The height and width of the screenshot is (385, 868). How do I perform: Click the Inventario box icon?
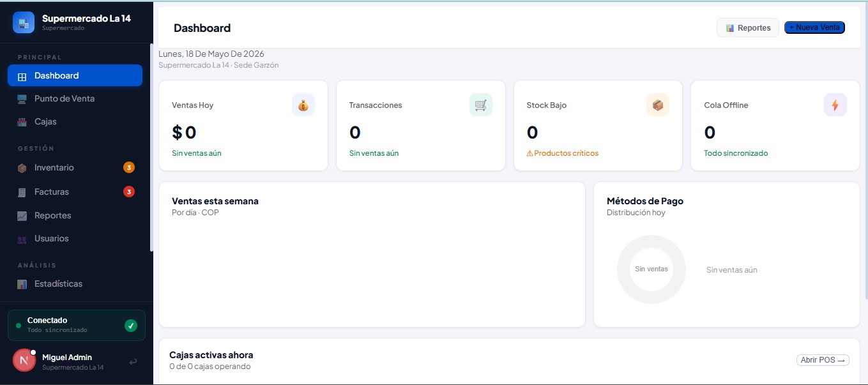click(x=22, y=168)
